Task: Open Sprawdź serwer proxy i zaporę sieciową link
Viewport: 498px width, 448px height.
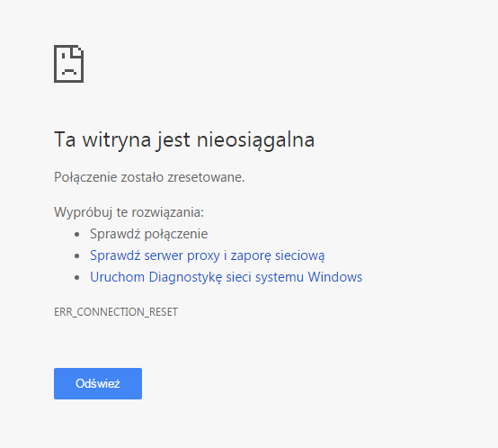Action: tap(208, 255)
